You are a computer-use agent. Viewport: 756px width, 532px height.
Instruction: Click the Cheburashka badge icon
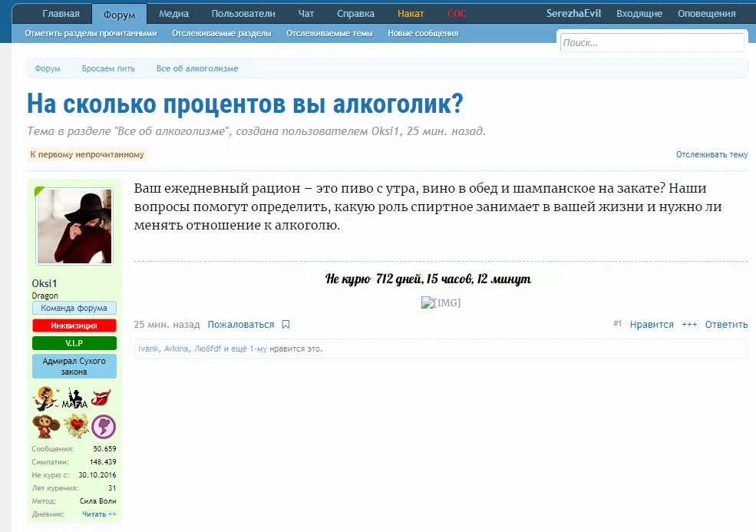tap(45, 426)
